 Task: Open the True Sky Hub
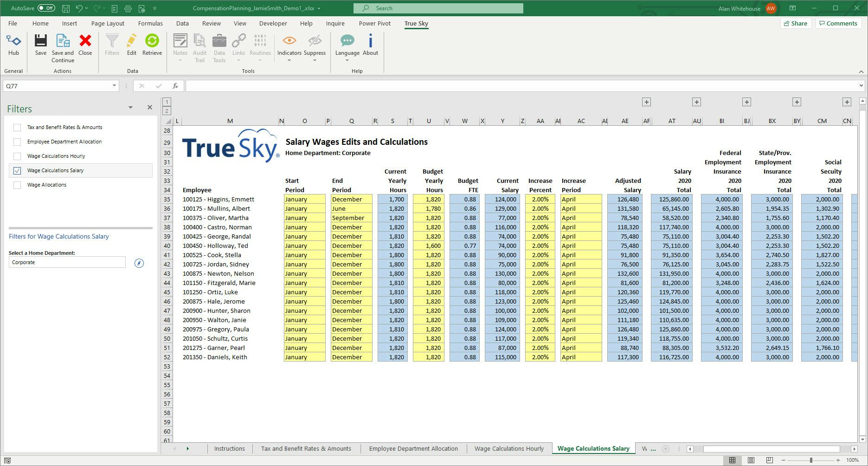click(x=13, y=46)
